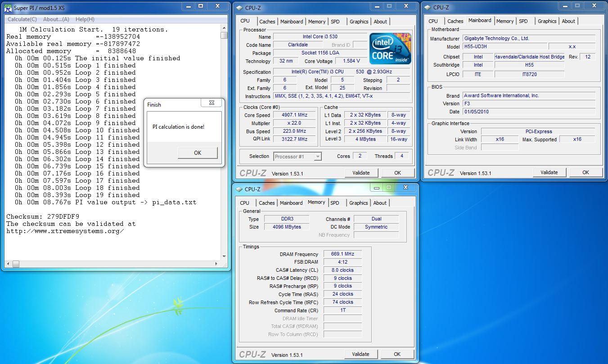Click OK in the CPU tab window
The image size is (608, 364).
click(x=397, y=173)
